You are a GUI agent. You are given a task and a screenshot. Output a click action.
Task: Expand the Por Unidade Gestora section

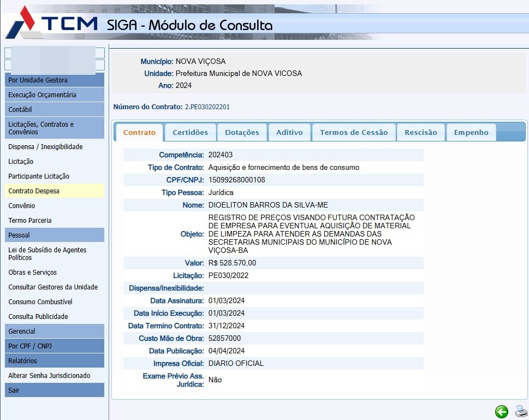pos(54,80)
